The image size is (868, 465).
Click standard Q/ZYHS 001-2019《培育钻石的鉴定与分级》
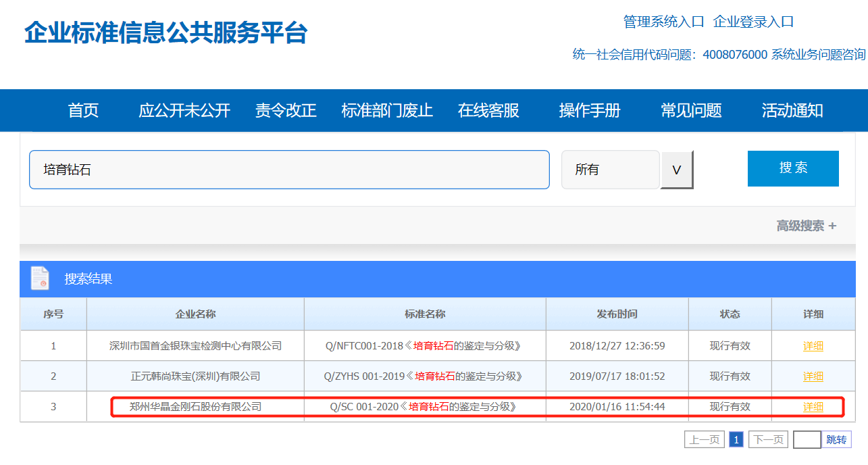click(x=424, y=376)
